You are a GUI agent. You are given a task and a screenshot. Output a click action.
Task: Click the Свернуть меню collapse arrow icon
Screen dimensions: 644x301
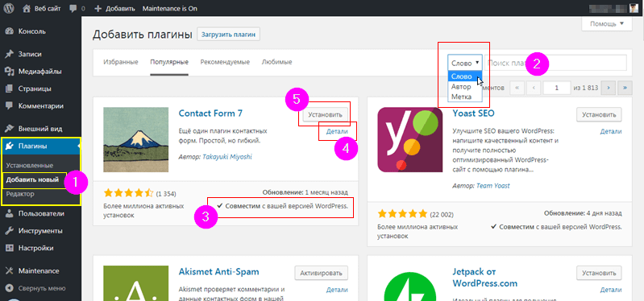click(10, 288)
